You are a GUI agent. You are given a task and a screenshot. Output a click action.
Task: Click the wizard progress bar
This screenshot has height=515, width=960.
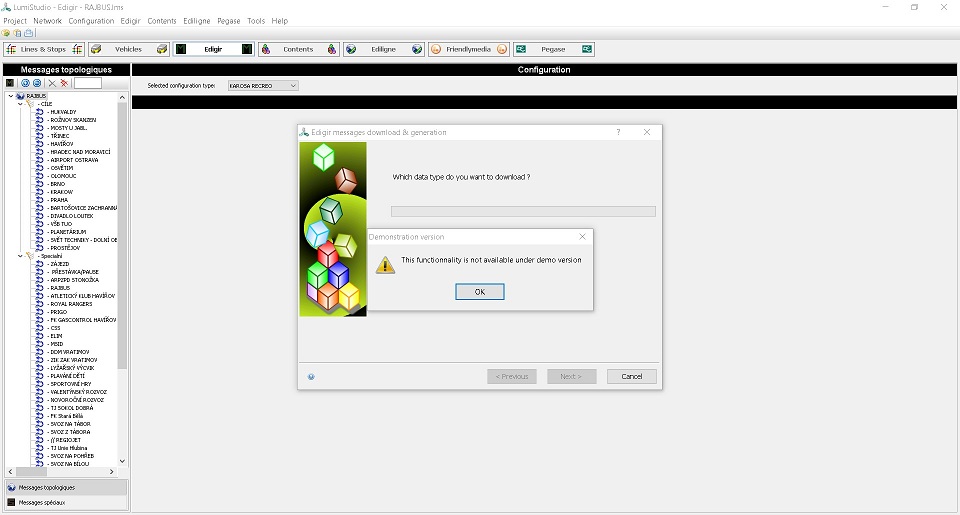[523, 211]
